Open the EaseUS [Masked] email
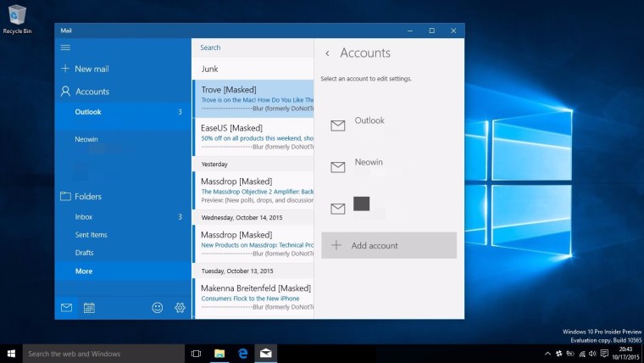644x363 pixels. 253,137
